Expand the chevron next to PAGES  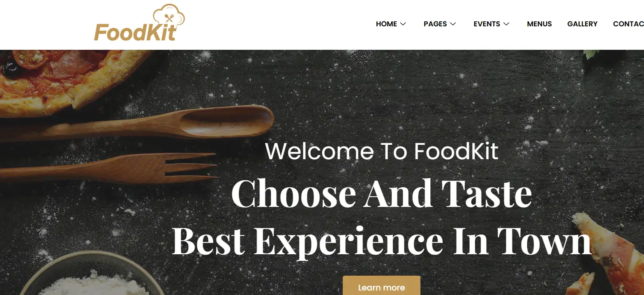tap(453, 24)
